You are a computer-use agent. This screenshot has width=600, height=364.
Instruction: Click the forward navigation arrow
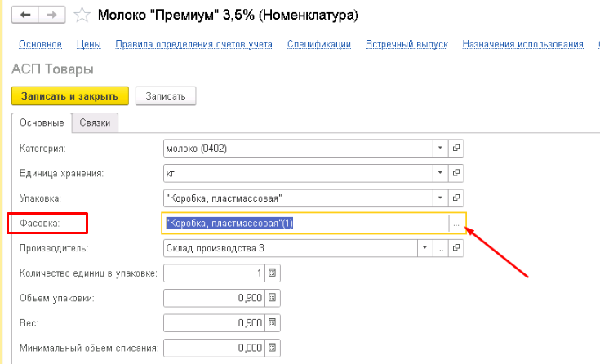click(51, 15)
